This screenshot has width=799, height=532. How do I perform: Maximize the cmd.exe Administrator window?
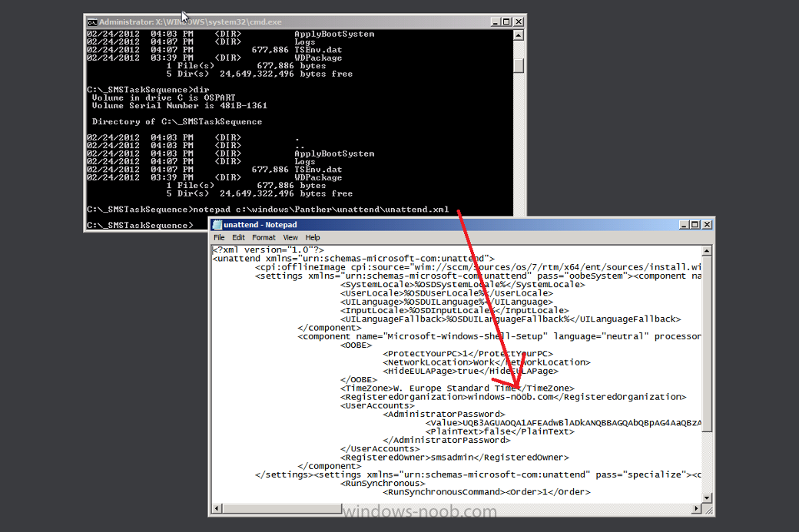506,22
